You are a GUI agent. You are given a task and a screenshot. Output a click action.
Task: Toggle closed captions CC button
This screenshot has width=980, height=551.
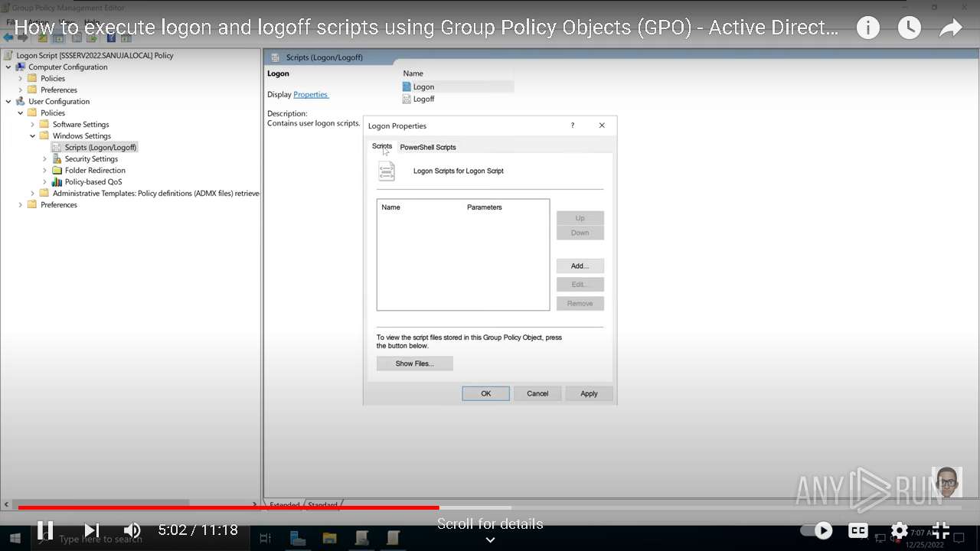click(858, 530)
